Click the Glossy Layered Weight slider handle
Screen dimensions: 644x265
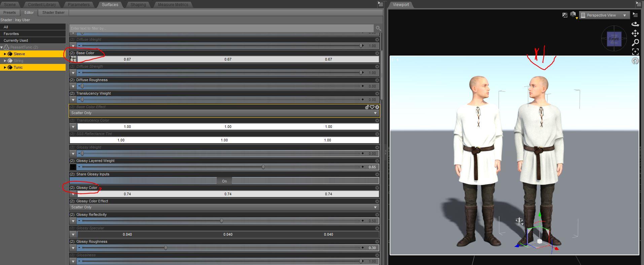point(263,167)
